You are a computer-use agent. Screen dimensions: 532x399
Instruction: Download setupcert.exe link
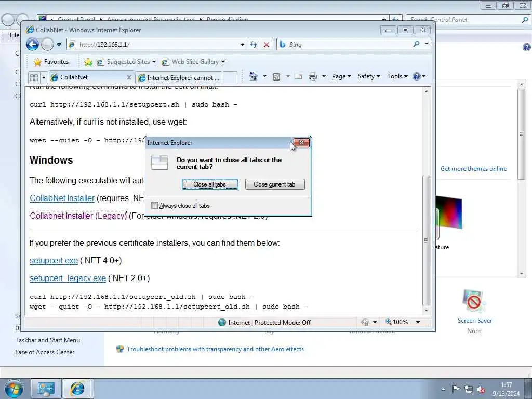(x=54, y=261)
